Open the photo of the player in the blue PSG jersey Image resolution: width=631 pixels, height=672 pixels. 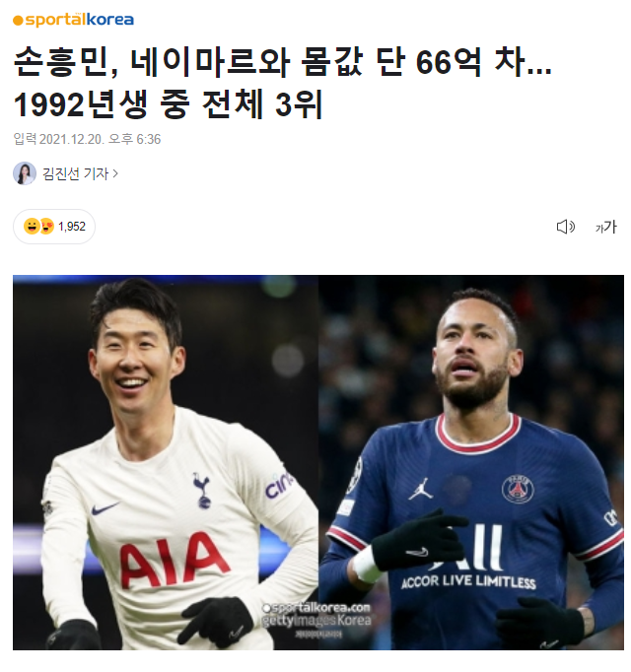(471, 462)
